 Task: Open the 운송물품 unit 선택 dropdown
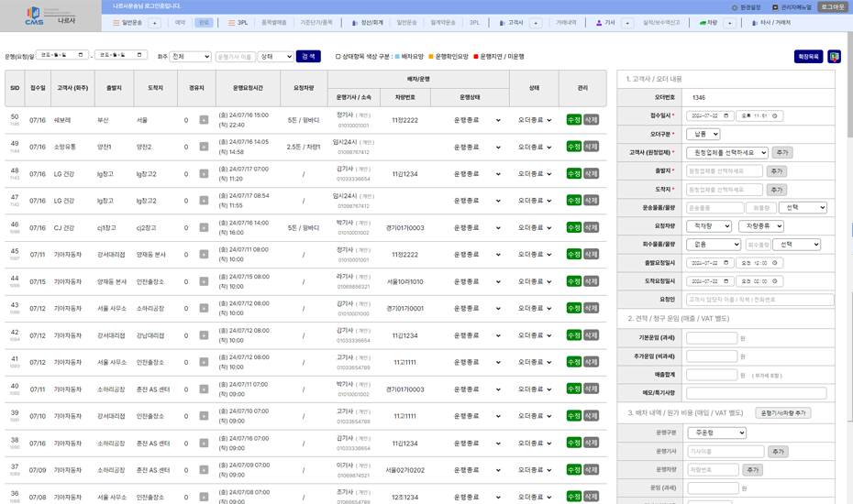(x=803, y=208)
